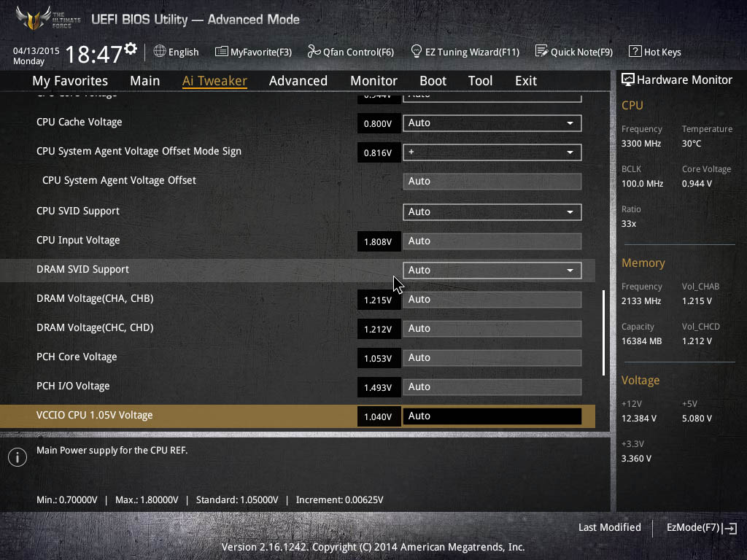Start EZ Tuning Wizard(F11)
Viewport: 747px width, 560px height.
472,52
